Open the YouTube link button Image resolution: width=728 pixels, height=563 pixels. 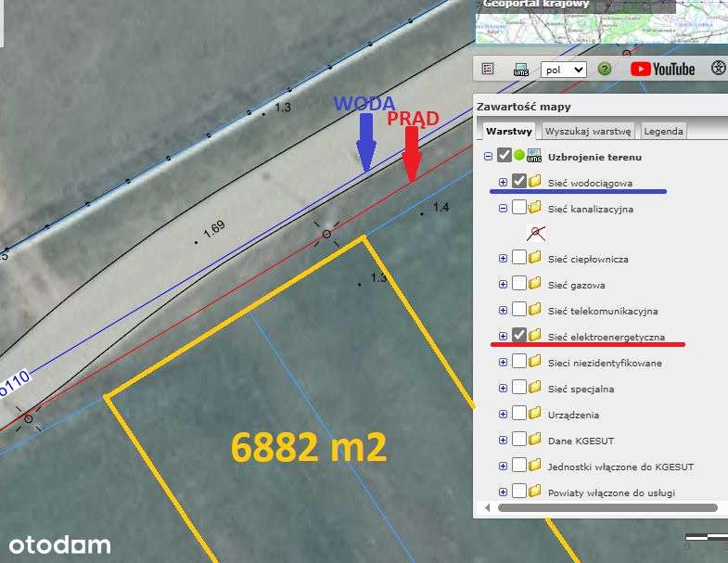(662, 70)
